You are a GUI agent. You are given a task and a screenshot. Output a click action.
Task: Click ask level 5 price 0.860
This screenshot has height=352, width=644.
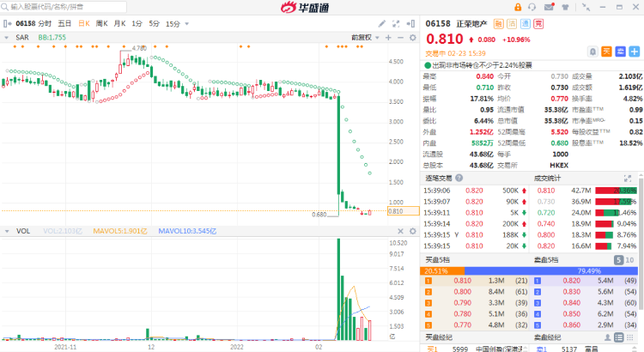(x=572, y=325)
